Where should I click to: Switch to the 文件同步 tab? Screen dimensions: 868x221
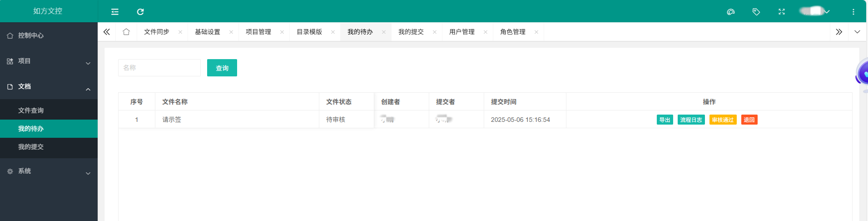[157, 32]
